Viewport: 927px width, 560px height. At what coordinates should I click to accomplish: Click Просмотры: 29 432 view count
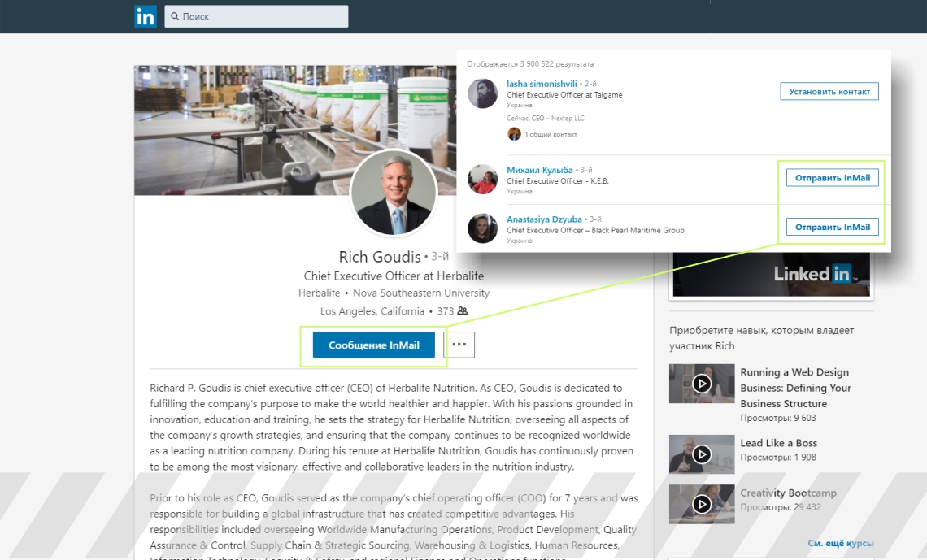click(781, 507)
